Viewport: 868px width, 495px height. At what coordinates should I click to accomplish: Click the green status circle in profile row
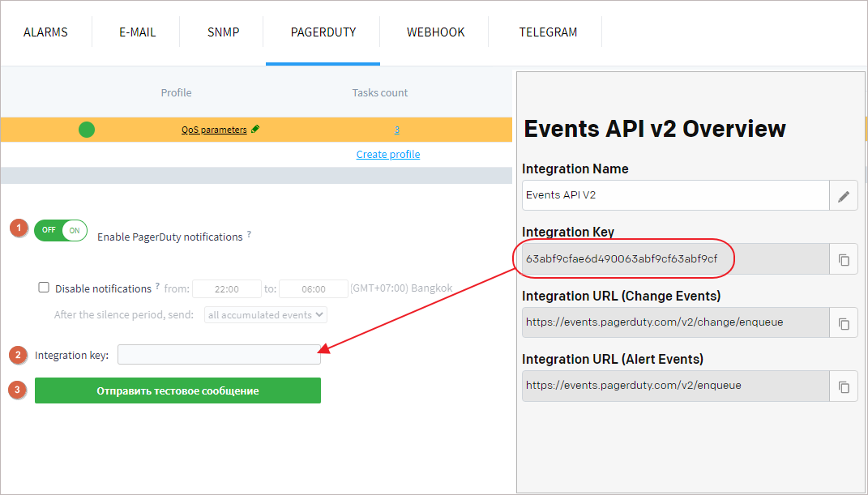(87, 130)
